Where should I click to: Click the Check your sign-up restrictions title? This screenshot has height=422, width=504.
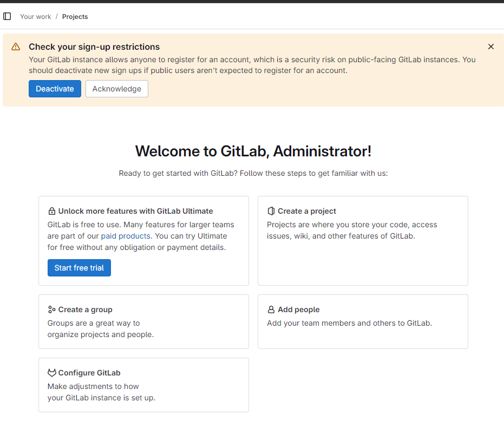point(94,47)
